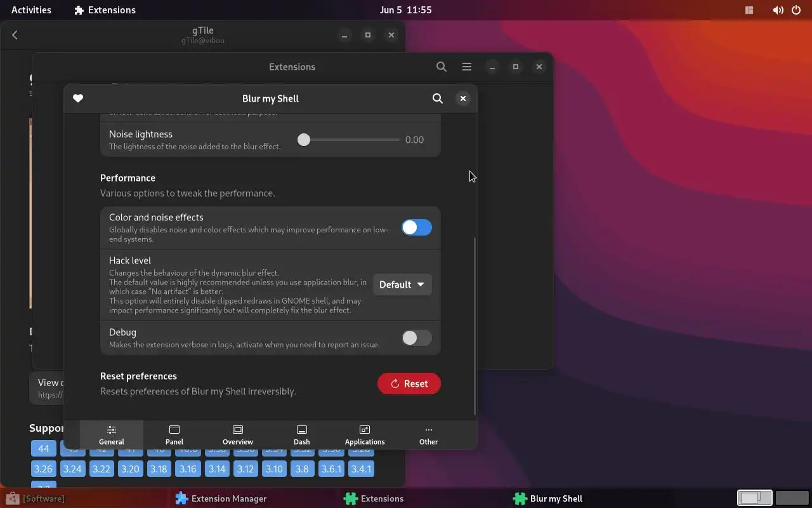Click version tag 3.10 in the gTile window
Viewport: 812px width, 508px height.
pyautogui.click(x=274, y=469)
